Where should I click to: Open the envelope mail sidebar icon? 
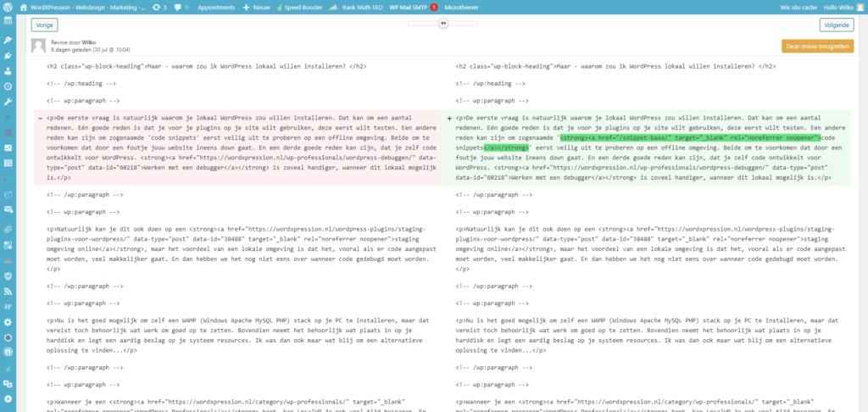(x=8, y=209)
